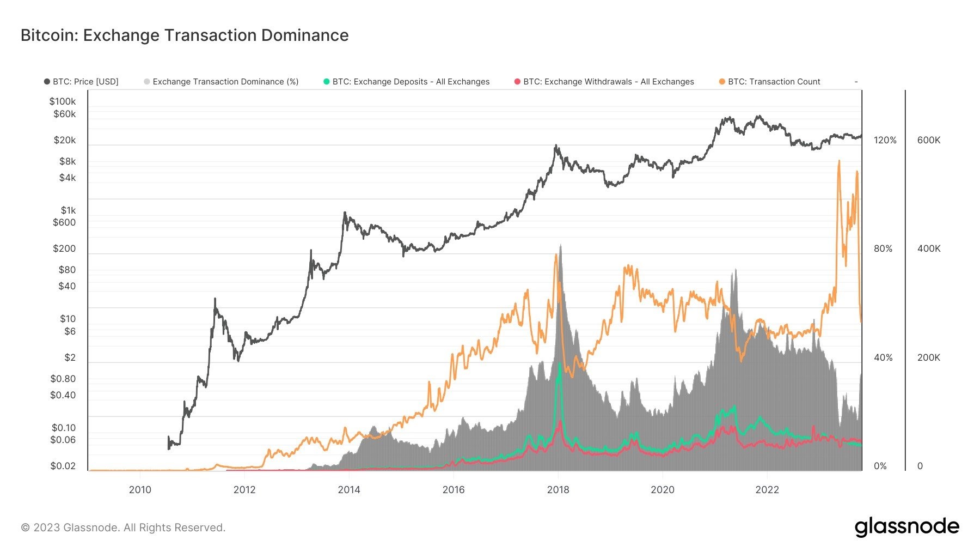Viewport: 980px width, 552px height.
Task: Click the red Exchange Withdrawals legend dot
Action: 517,82
